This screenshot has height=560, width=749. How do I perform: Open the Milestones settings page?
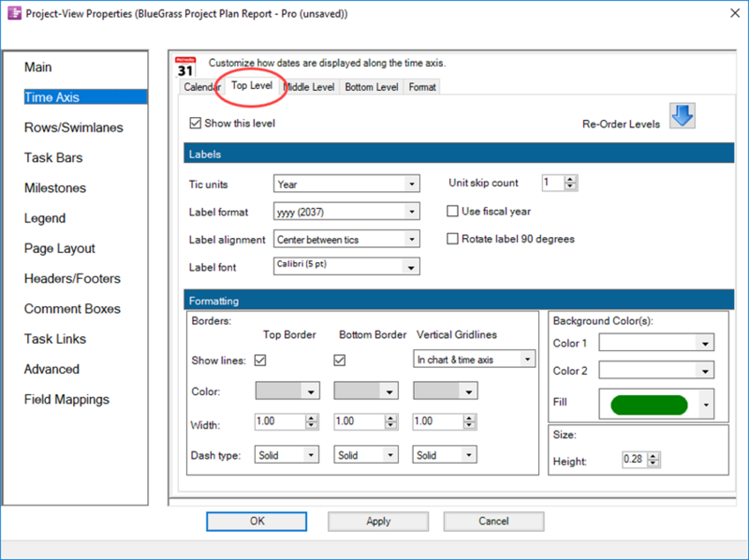55,188
